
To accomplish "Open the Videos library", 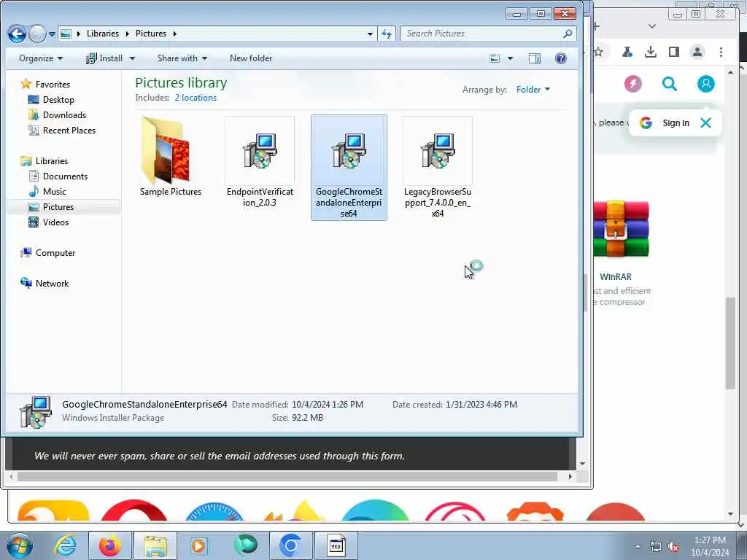I will click(x=49, y=222).
